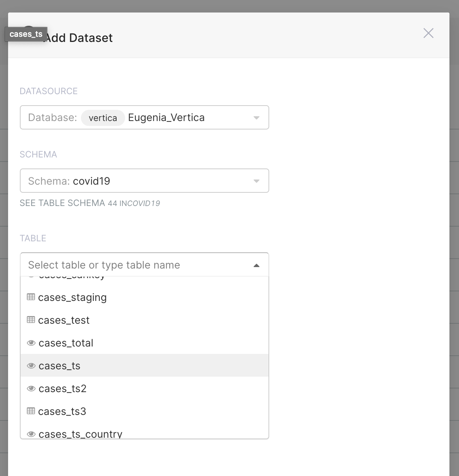Click the vertica database type badge
The width and height of the screenshot is (459, 476).
[x=103, y=118]
